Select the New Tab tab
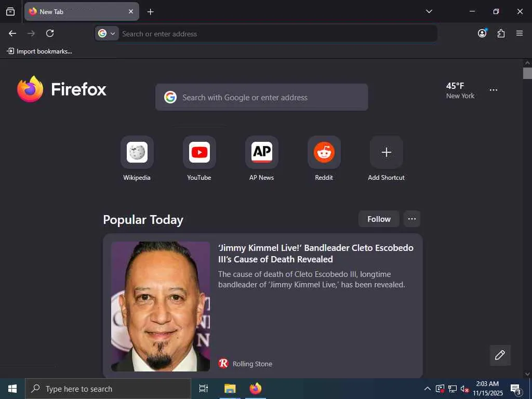This screenshot has height=399, width=532. click(x=82, y=11)
